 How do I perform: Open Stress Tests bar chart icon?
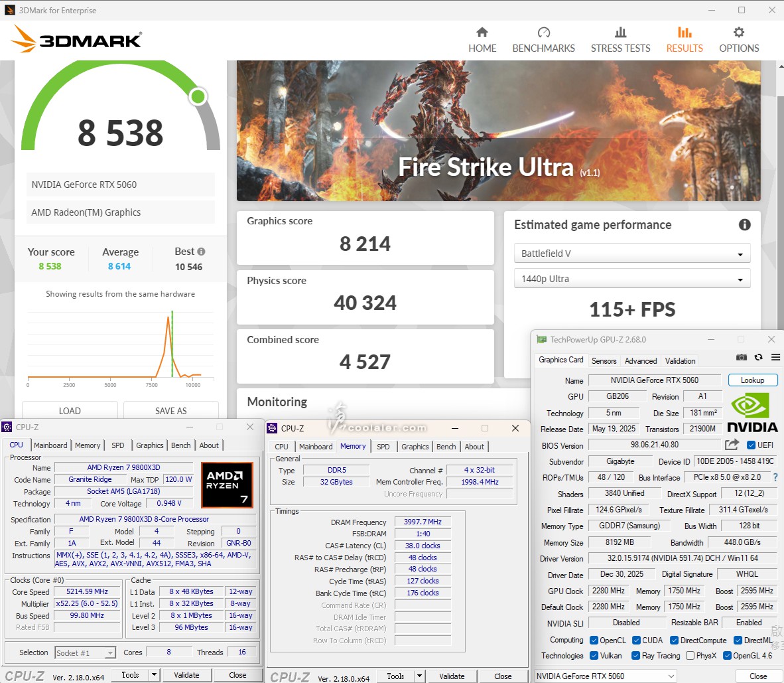coord(620,33)
